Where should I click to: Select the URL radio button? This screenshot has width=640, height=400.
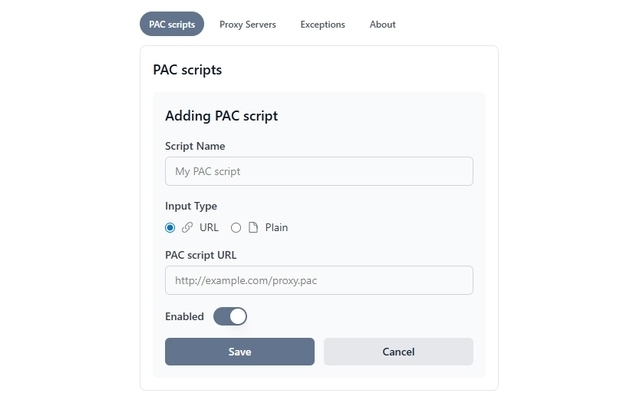[170, 228]
